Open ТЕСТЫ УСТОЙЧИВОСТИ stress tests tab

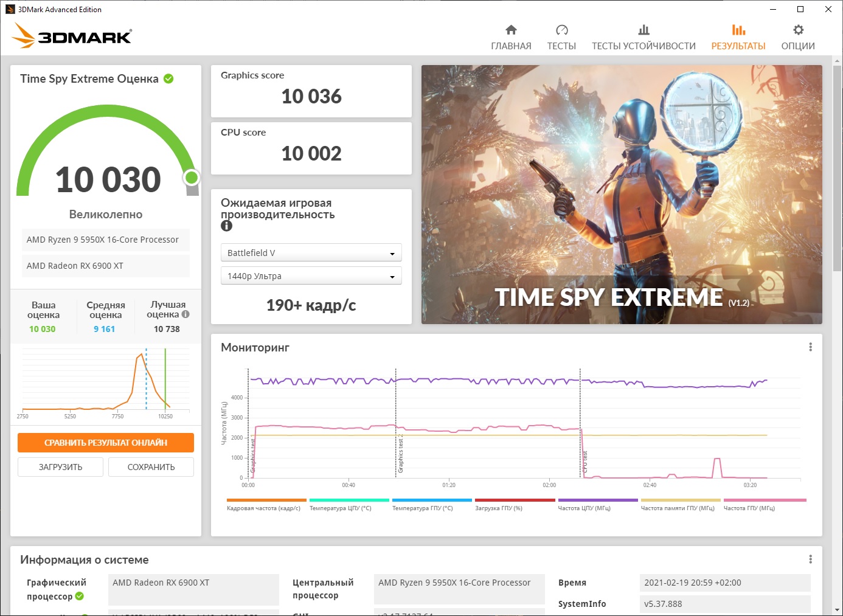644,38
